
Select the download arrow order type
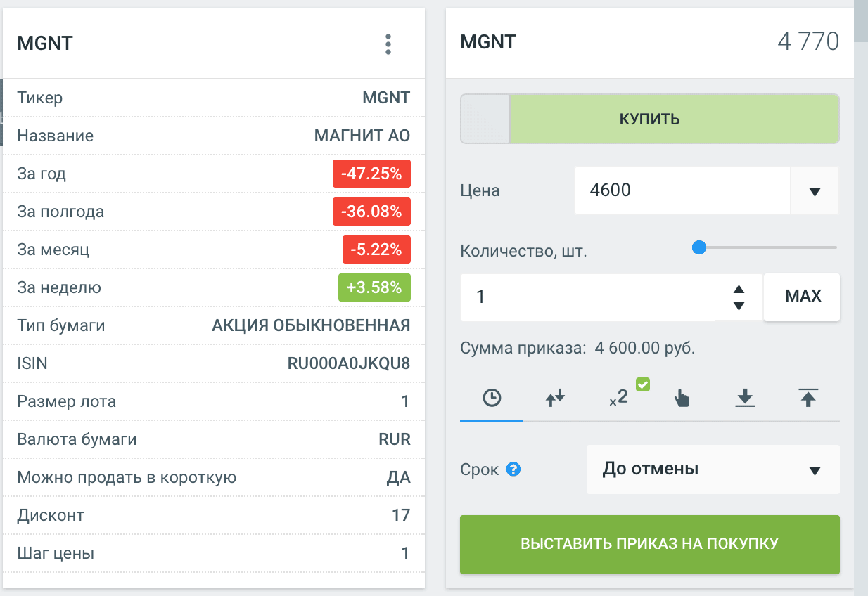[745, 399]
